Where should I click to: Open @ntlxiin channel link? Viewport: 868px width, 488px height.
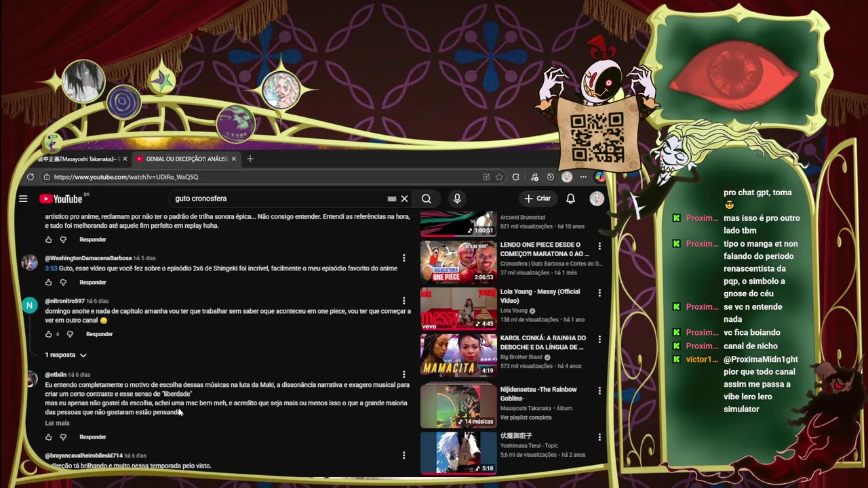pos(56,375)
